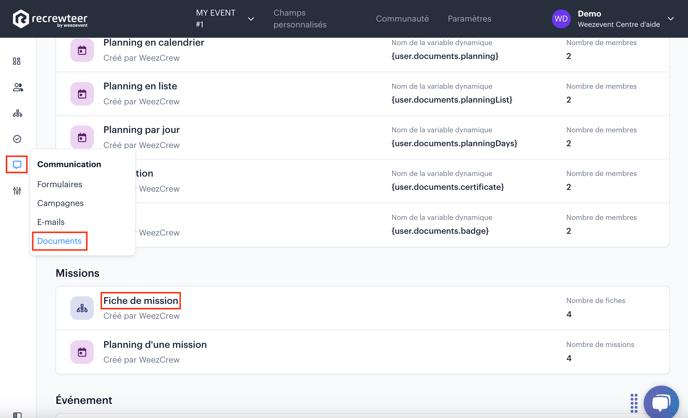Open the missions hierarchy icon in sidebar
The width and height of the screenshot is (688, 418).
(x=18, y=113)
